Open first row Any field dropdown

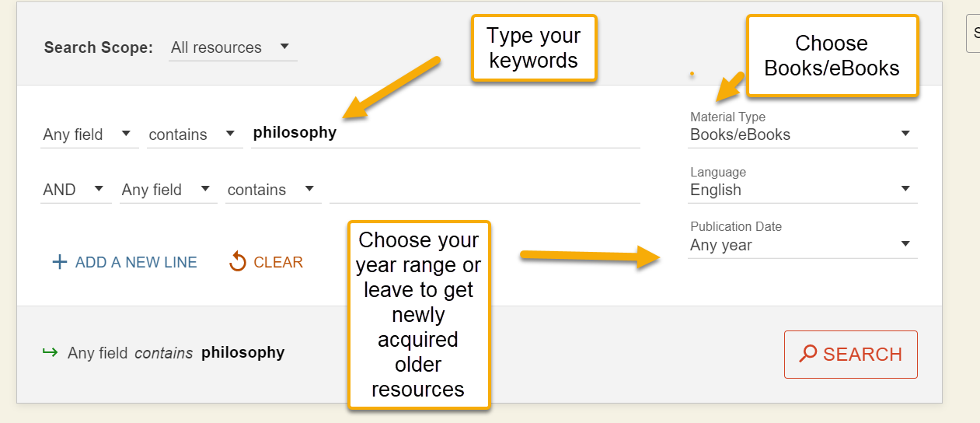(x=89, y=135)
